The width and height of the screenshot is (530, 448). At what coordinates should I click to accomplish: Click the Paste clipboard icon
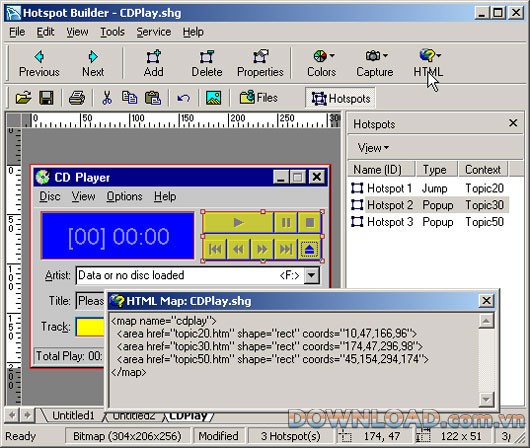153,98
